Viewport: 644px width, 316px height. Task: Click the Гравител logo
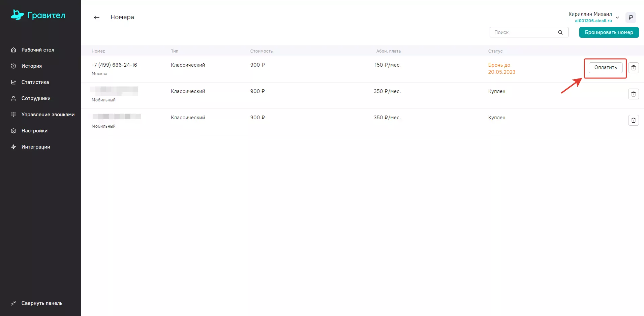[x=38, y=15]
